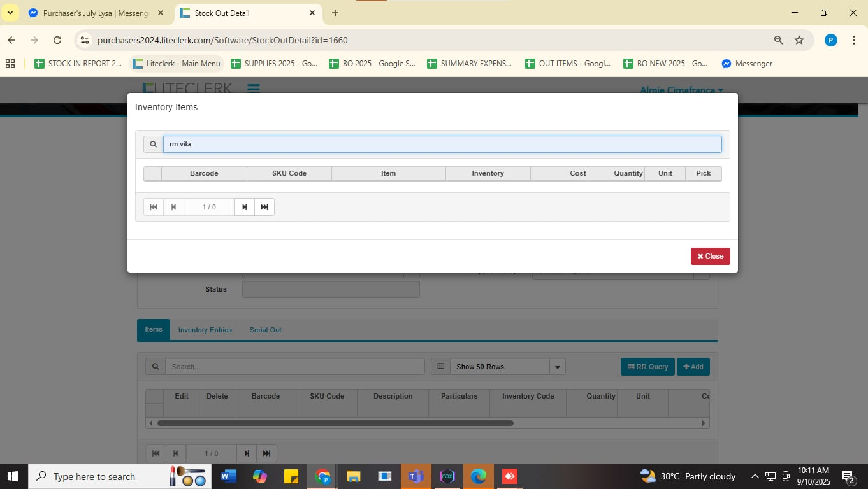The image size is (868, 489).
Task: Open a new browser tab
Action: [x=335, y=13]
